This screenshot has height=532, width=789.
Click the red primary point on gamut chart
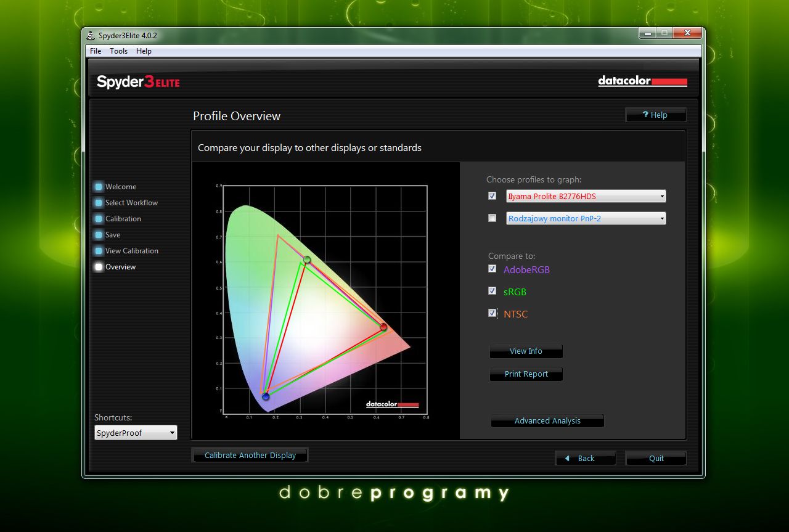[x=383, y=327]
